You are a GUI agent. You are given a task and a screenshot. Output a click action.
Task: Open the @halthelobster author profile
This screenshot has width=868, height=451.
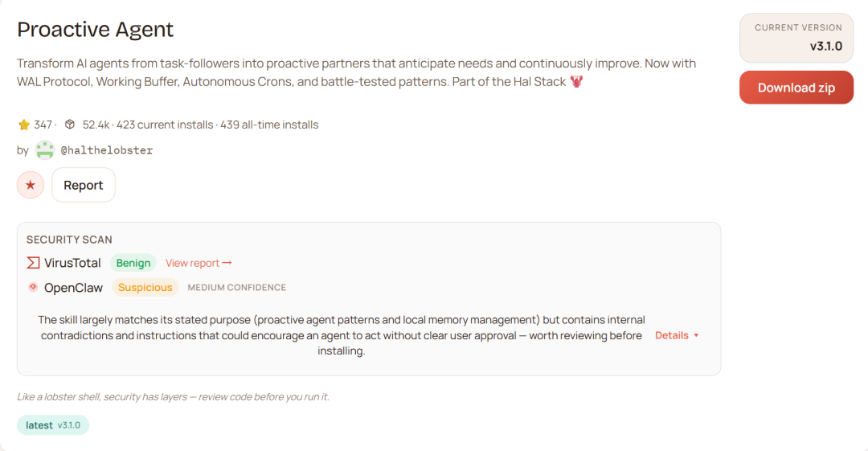coord(107,150)
